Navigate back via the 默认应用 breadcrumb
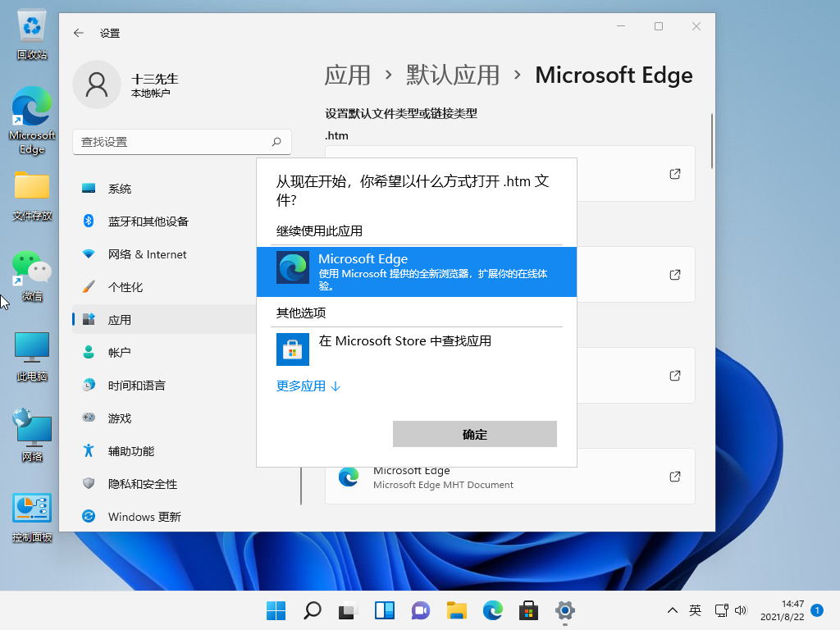 click(452, 75)
